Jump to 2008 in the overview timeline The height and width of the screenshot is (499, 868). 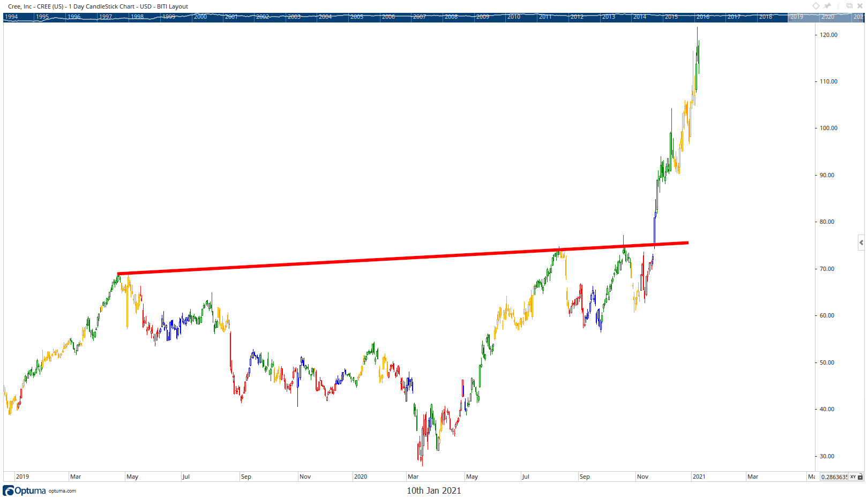point(451,17)
